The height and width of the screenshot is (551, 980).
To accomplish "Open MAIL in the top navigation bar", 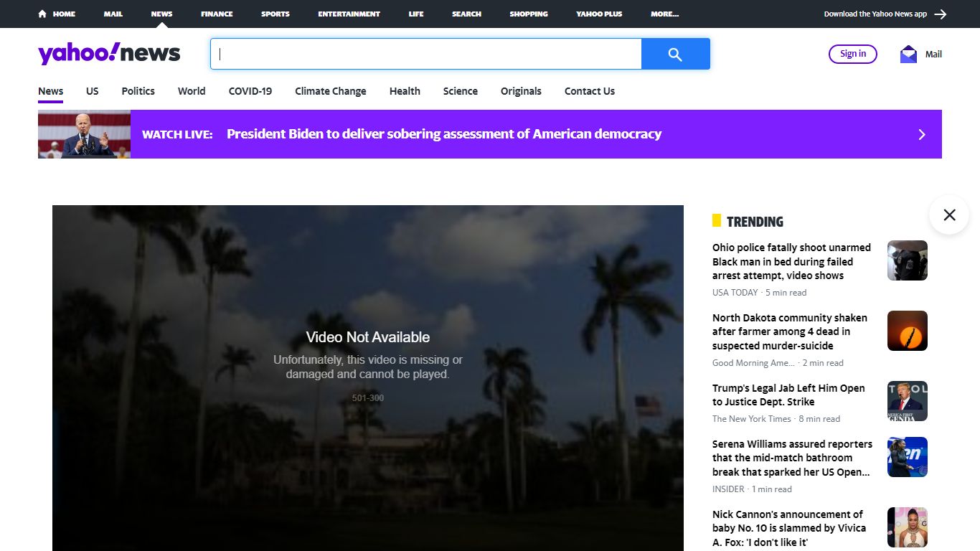I will [x=113, y=14].
